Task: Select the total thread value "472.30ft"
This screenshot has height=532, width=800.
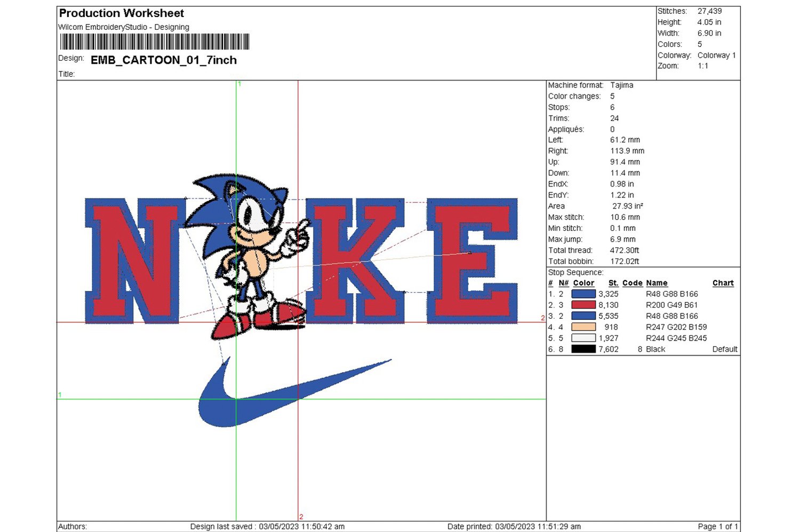Action: coord(625,251)
